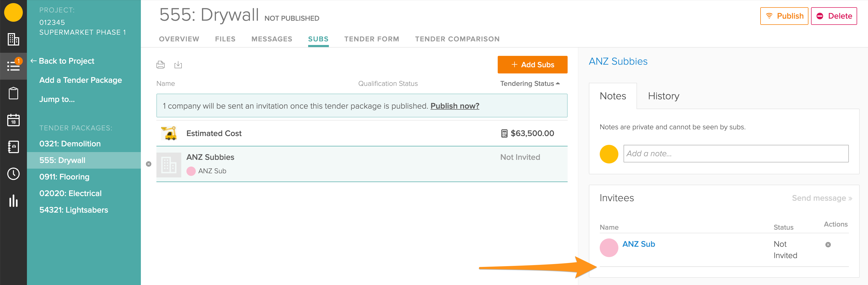The image size is (868, 285).
Task: Open the buildings icon in the left sidebar
Action: click(x=13, y=39)
